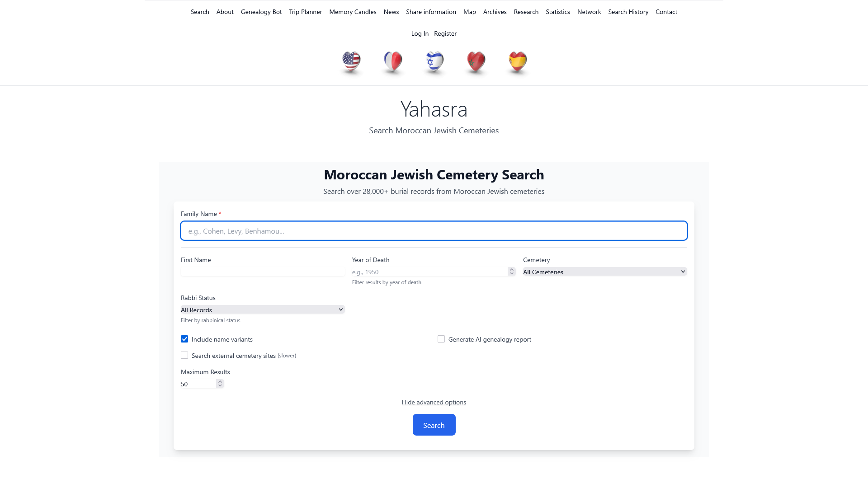This screenshot has width=868, height=488.
Task: Click Maximum Results stepper arrows
Action: [x=220, y=384]
